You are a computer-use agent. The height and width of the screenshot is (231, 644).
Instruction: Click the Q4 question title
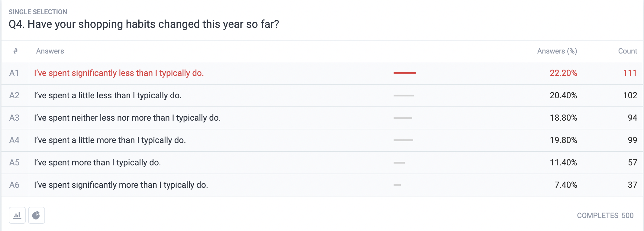[x=144, y=24]
